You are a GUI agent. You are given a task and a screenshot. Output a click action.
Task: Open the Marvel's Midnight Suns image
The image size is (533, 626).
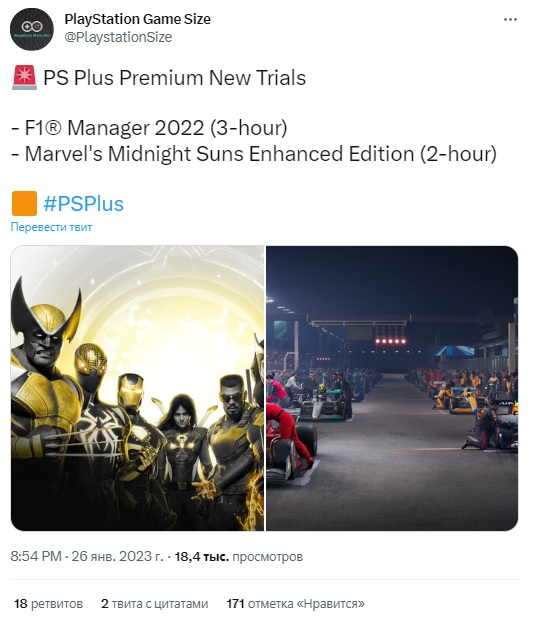click(x=137, y=388)
